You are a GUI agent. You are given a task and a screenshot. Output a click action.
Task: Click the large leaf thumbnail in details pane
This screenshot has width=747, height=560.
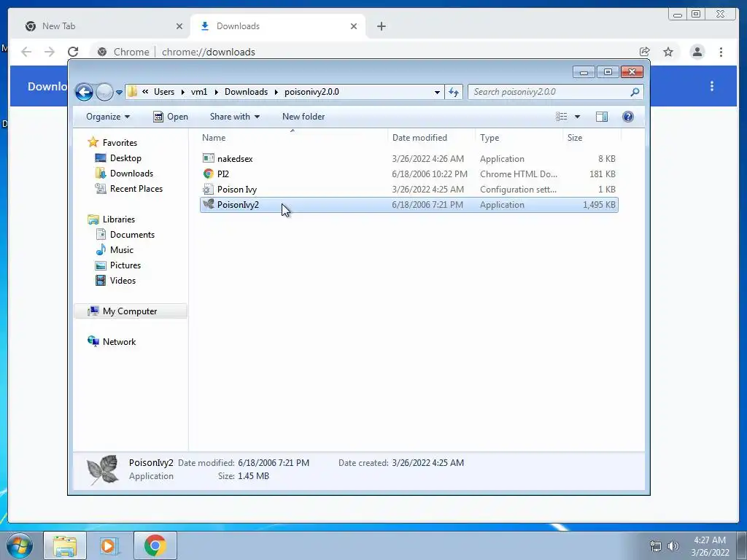pyautogui.click(x=102, y=470)
